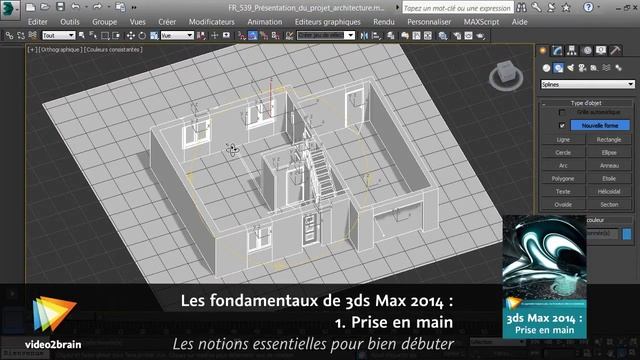Toggle the Snaps icon highlighted in blue

tap(253, 36)
